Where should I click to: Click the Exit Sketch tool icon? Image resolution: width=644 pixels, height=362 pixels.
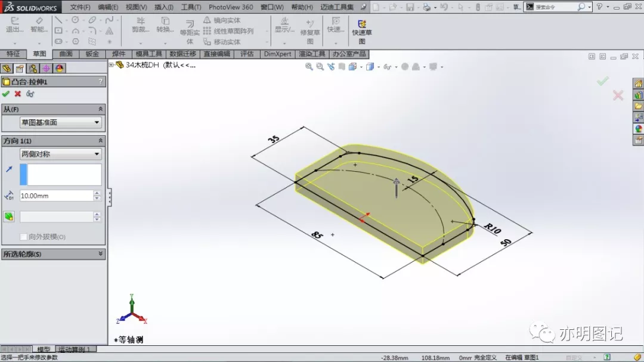tap(15, 24)
